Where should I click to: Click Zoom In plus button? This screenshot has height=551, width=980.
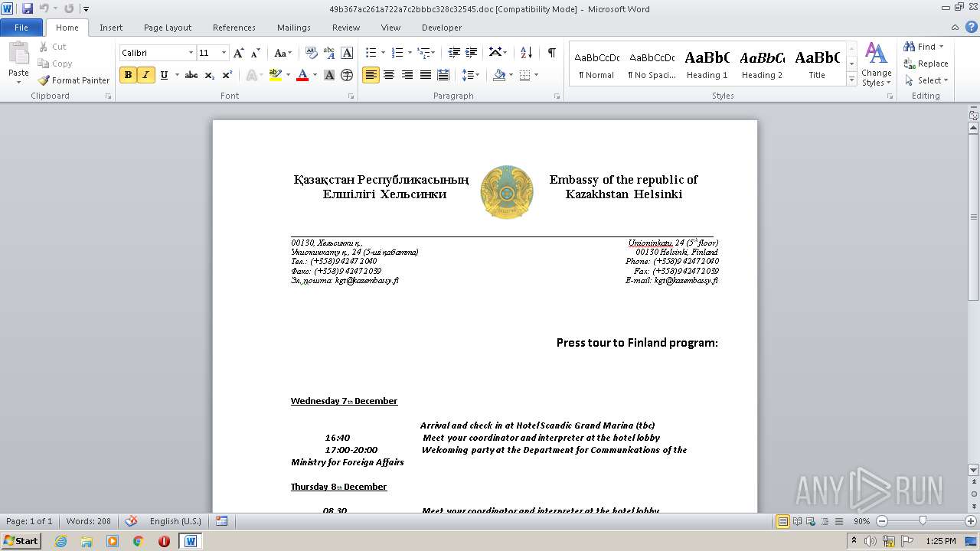pos(971,521)
